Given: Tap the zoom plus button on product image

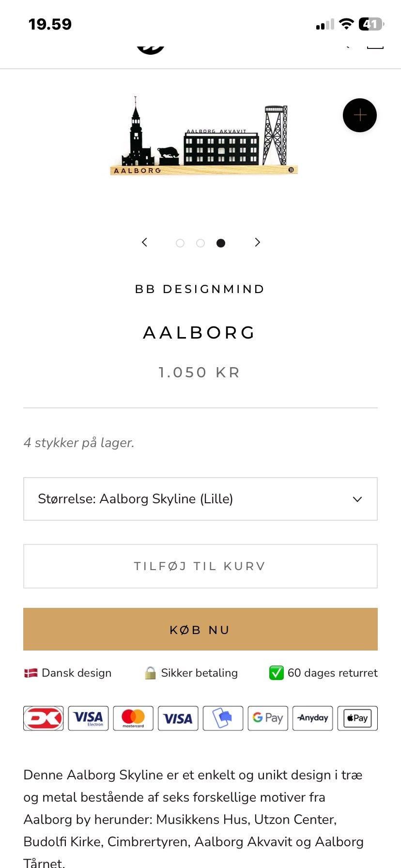Looking at the screenshot, I should tap(360, 115).
